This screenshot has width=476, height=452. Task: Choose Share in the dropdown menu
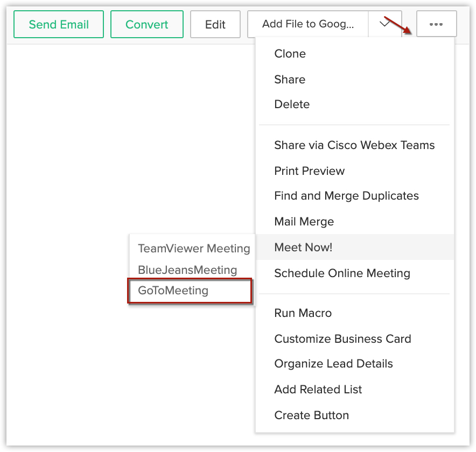pos(290,80)
